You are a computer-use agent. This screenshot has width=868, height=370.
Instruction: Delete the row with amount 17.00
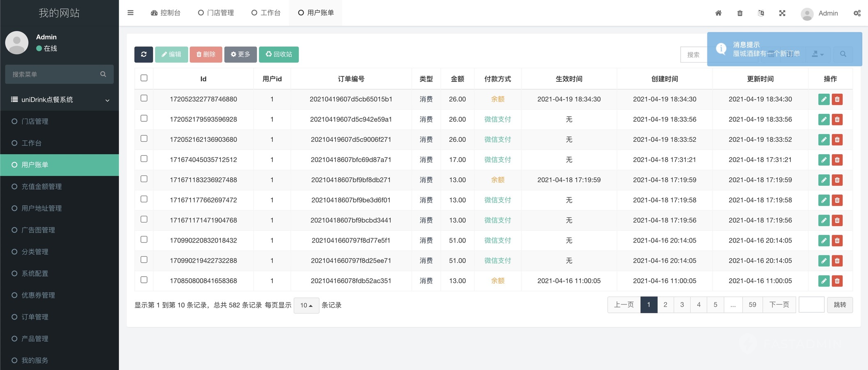pyautogui.click(x=837, y=160)
